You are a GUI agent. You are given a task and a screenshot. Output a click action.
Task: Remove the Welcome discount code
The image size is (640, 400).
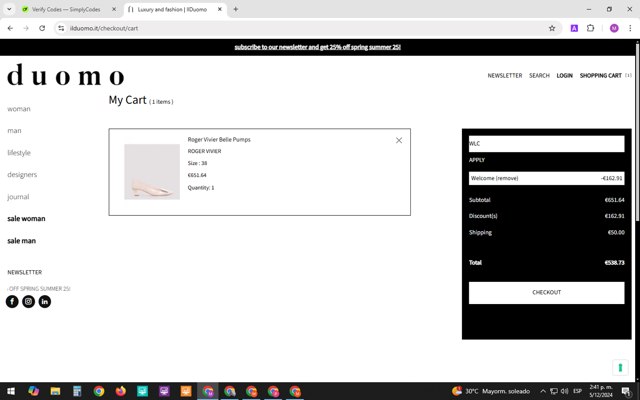(507, 178)
